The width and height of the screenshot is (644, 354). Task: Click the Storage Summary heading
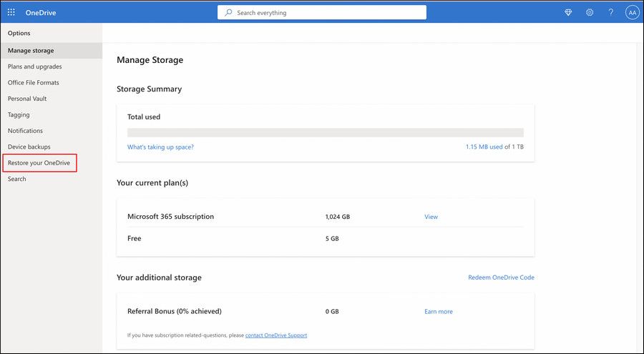pos(149,89)
